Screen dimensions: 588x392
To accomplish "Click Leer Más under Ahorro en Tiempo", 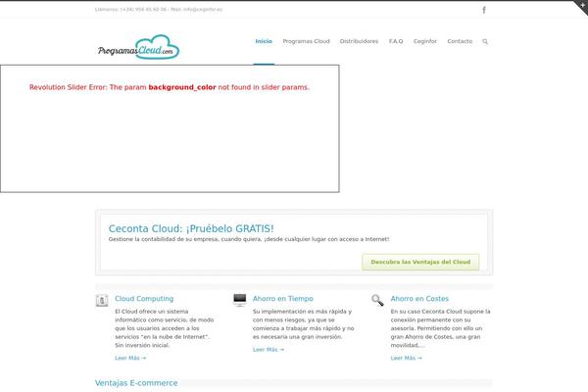I will (269, 350).
